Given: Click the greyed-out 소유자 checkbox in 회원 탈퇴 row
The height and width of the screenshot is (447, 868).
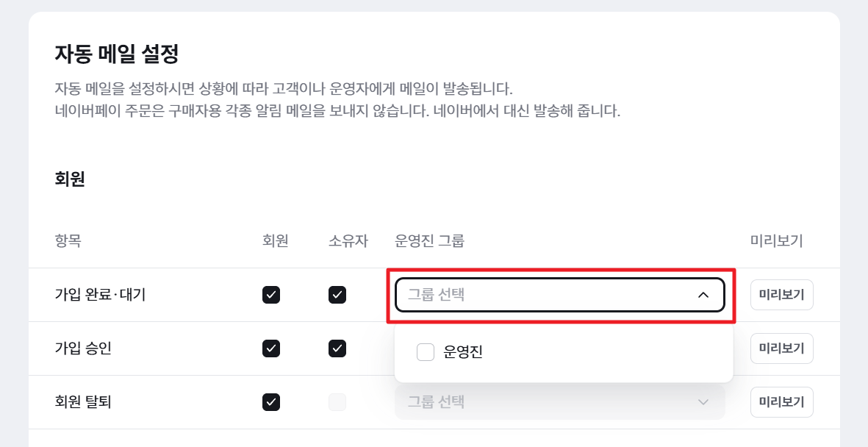Looking at the screenshot, I should click(337, 402).
